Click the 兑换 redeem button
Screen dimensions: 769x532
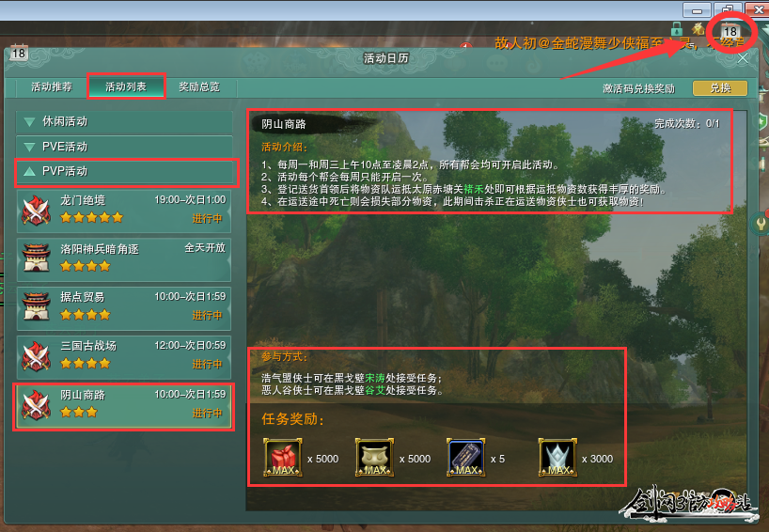coord(720,88)
